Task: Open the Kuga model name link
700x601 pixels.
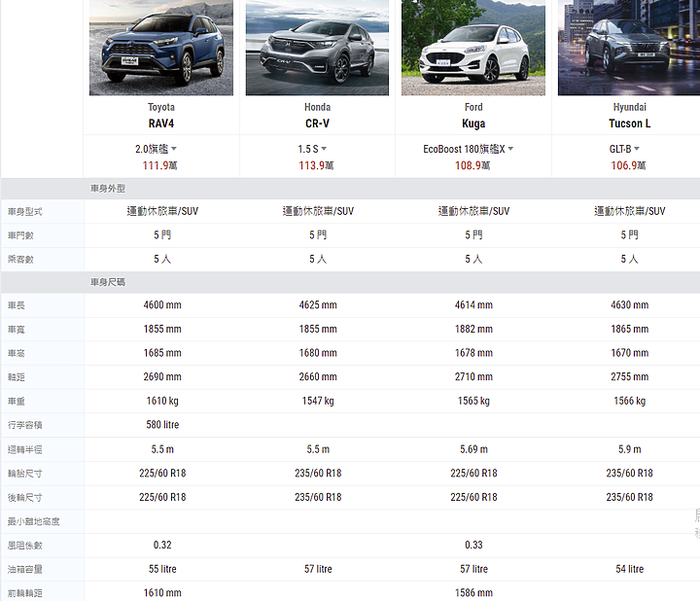Action: [473, 124]
